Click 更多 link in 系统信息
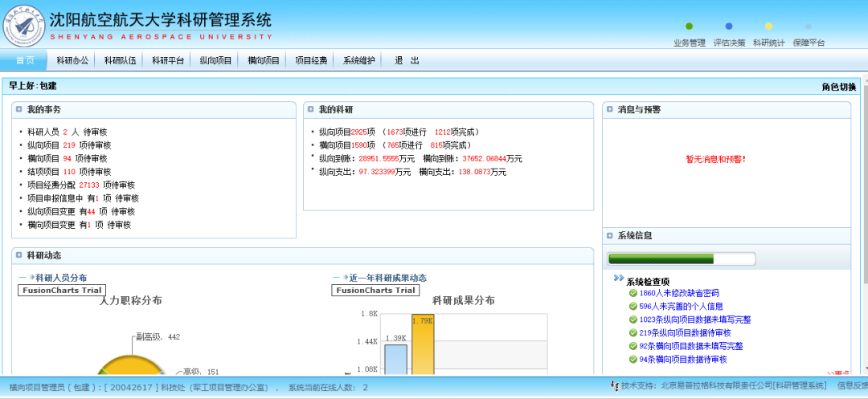868x399 pixels. pyautogui.click(x=838, y=373)
